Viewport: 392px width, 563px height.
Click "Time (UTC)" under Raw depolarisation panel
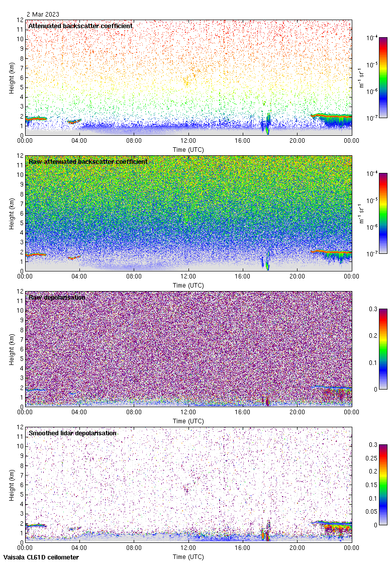(x=188, y=421)
